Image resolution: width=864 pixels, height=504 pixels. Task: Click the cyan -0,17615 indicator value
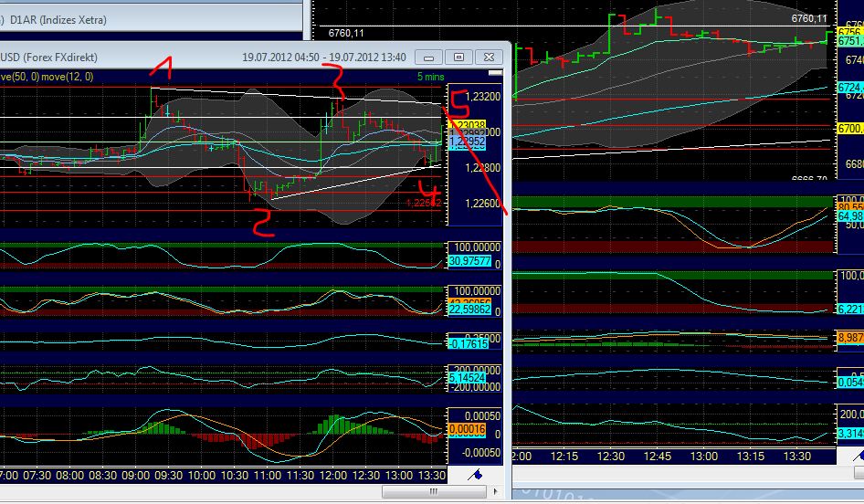(x=469, y=343)
